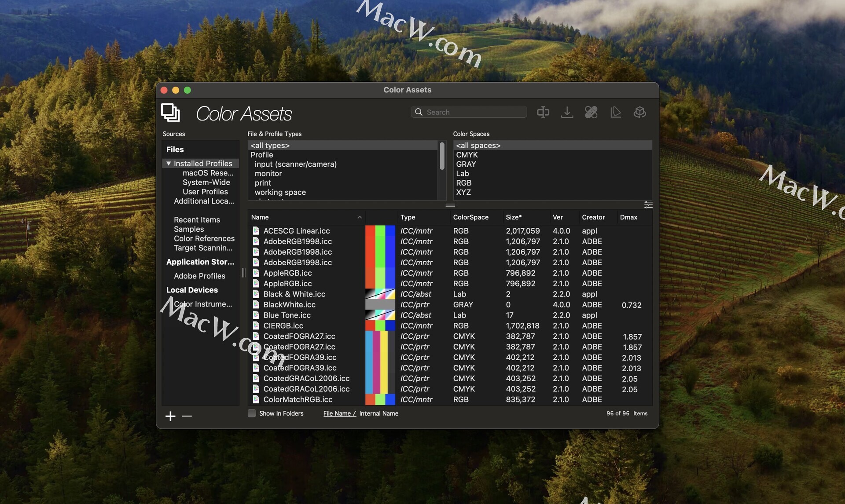Click the bandage repair toolbar icon
Viewport: 845px width, 504px height.
point(591,112)
